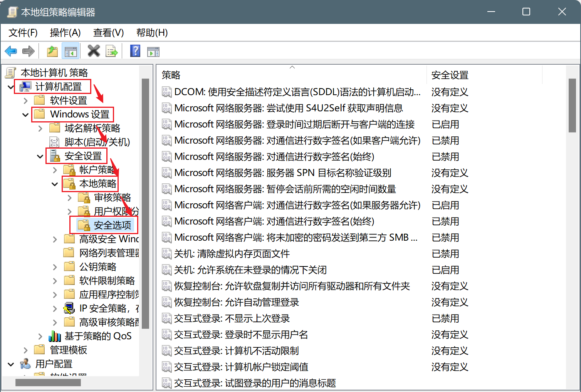This screenshot has height=392, width=581.
Task: Click the 基于策略的 QoS chart icon
Action: 55,336
